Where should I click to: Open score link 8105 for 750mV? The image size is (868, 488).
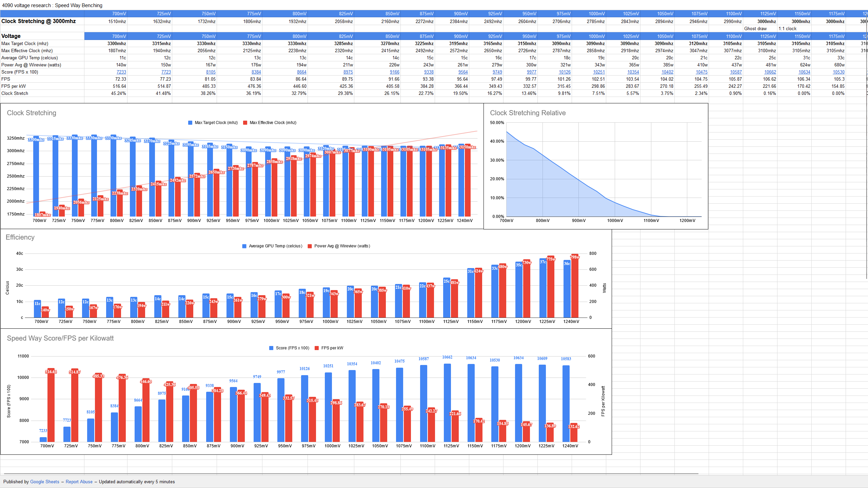click(x=211, y=72)
